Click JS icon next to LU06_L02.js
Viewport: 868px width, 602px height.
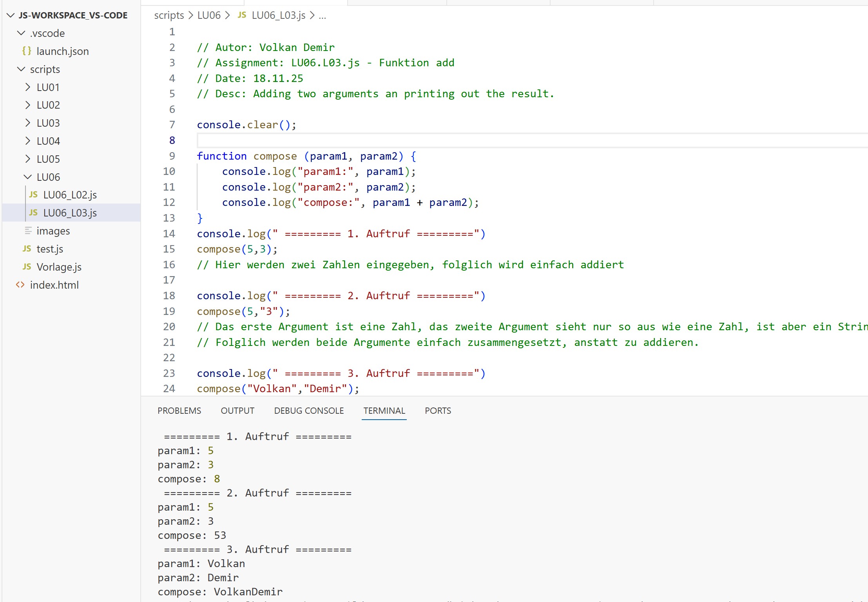click(x=33, y=195)
